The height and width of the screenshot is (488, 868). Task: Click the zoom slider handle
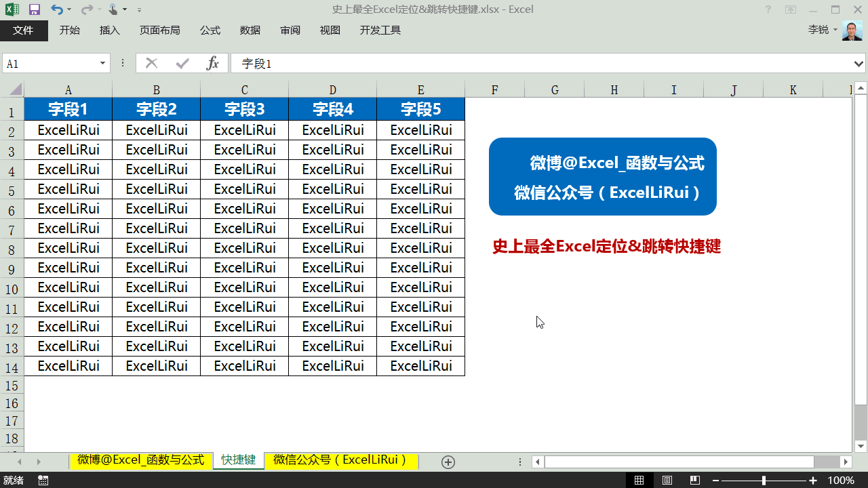(764, 480)
